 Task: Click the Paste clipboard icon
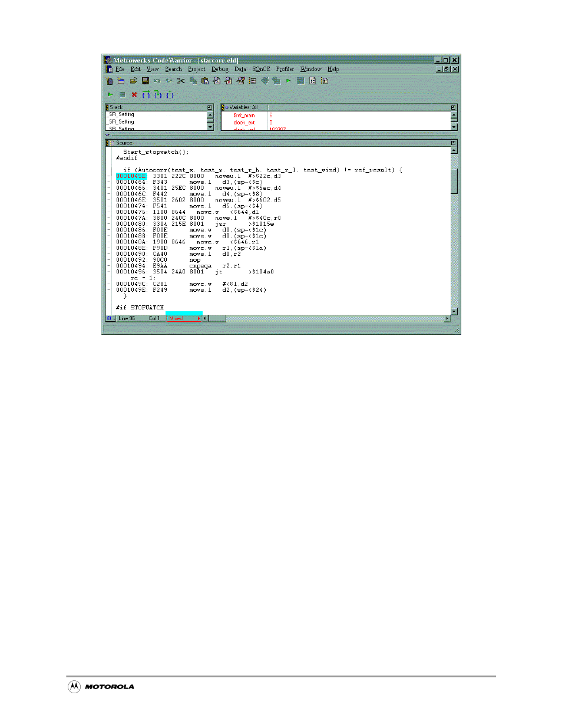pyautogui.click(x=205, y=81)
